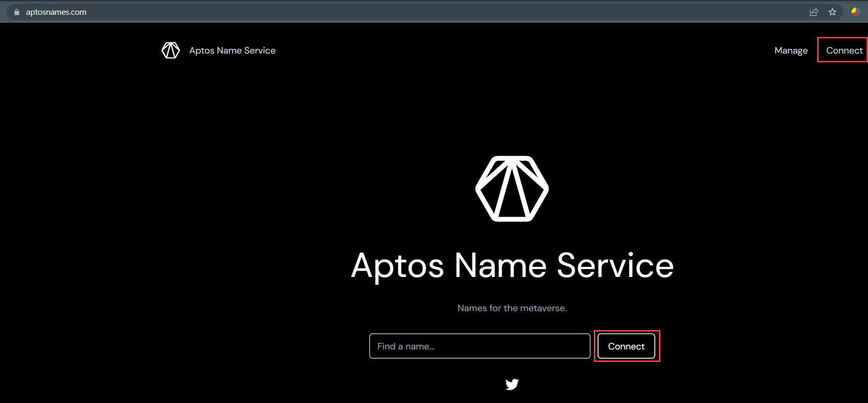Focus the 'Find a name...' search field
This screenshot has height=403, width=868.
(480, 346)
